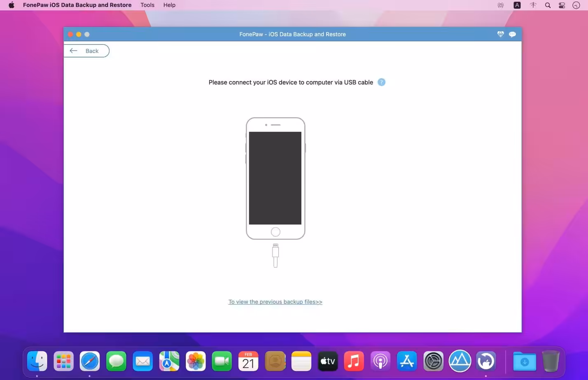The image size is (588, 380).
Task: Open Notes from the Dock
Action: point(301,361)
